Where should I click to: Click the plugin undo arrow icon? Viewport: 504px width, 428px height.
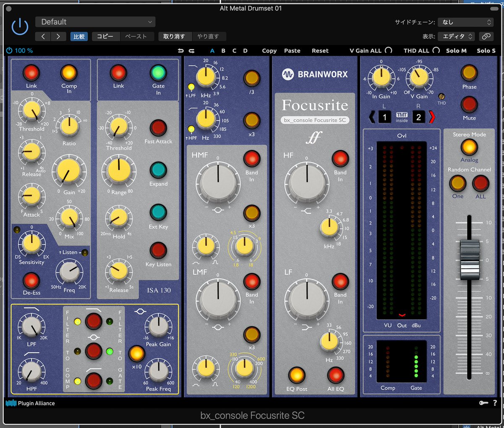(181, 50)
